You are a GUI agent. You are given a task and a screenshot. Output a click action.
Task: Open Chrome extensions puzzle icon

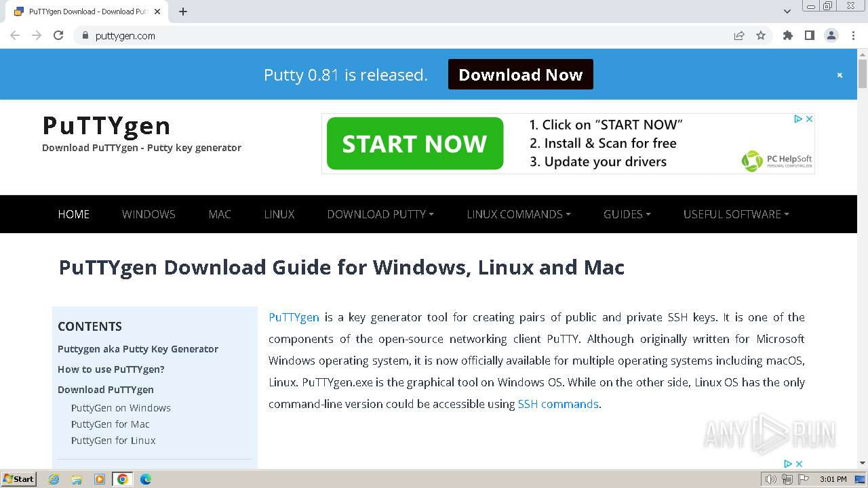[787, 35]
